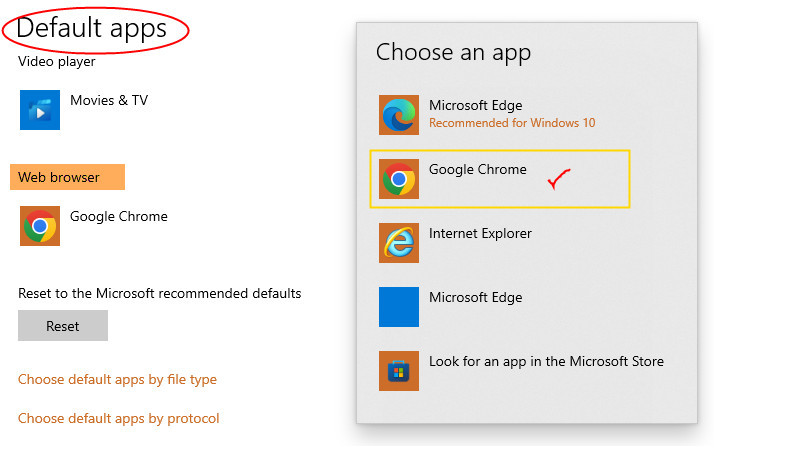Choose the Internet Explorer label in the list
This screenshot has width=810, height=449.
pyautogui.click(x=480, y=234)
